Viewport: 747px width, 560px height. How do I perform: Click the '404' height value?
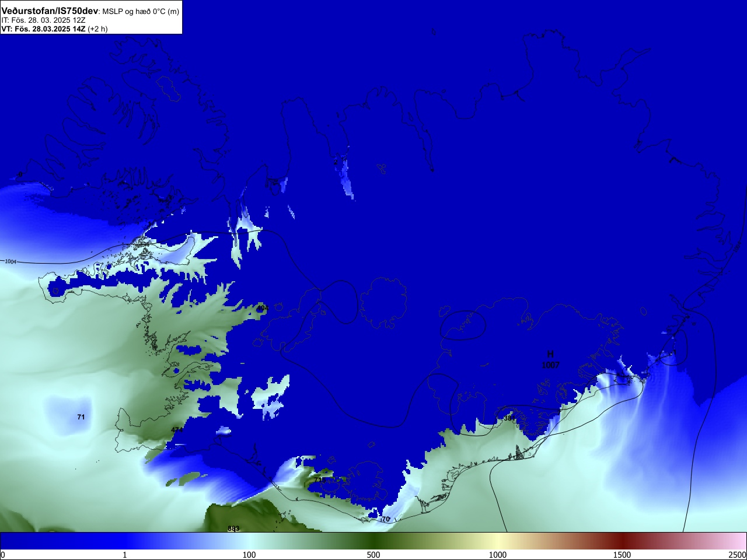pos(263,308)
